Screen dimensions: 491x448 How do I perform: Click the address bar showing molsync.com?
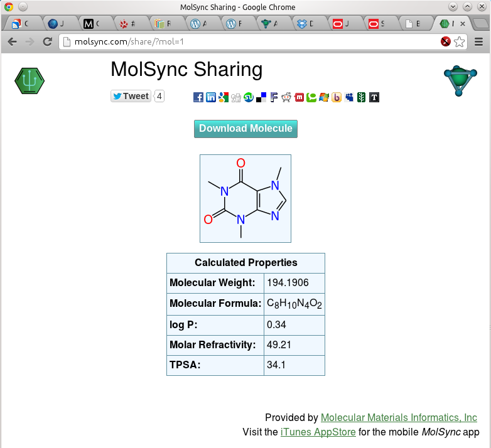(x=251, y=42)
